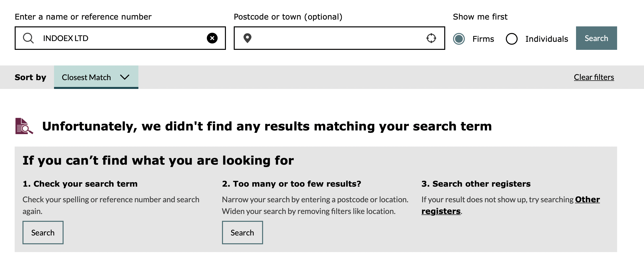Select the Firms radio button
Image resolution: width=644 pixels, height=277 pixels.
click(459, 39)
